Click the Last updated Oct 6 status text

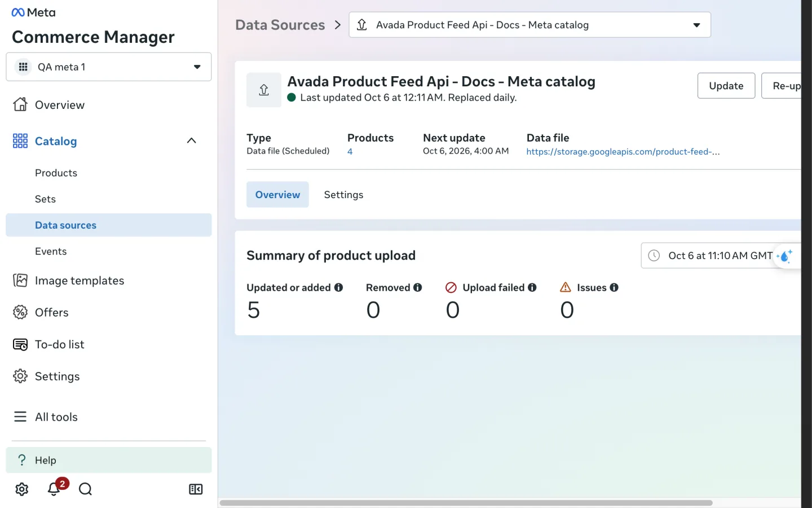pyautogui.click(x=408, y=97)
